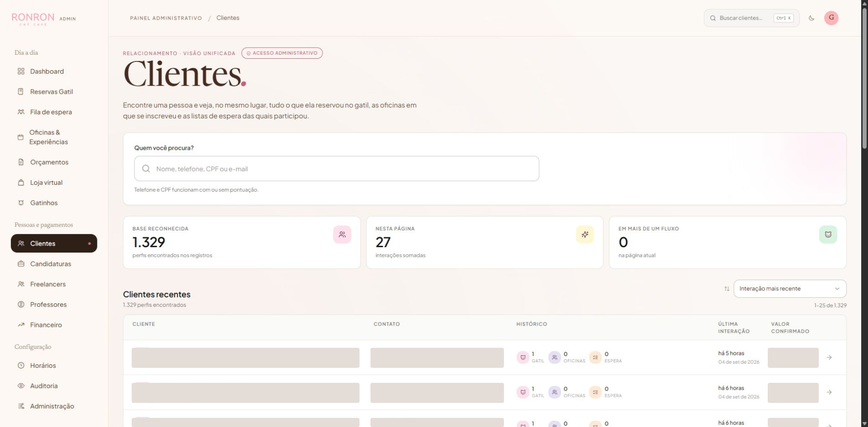Click the 'Dia a dia' sidebar heading
Viewport: 868px width, 427px height.
(26, 53)
